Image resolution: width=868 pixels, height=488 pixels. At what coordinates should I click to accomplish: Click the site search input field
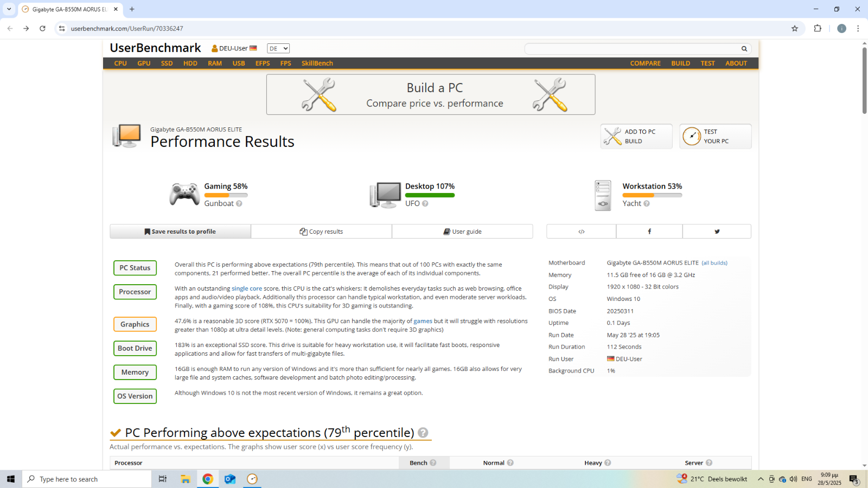point(632,49)
